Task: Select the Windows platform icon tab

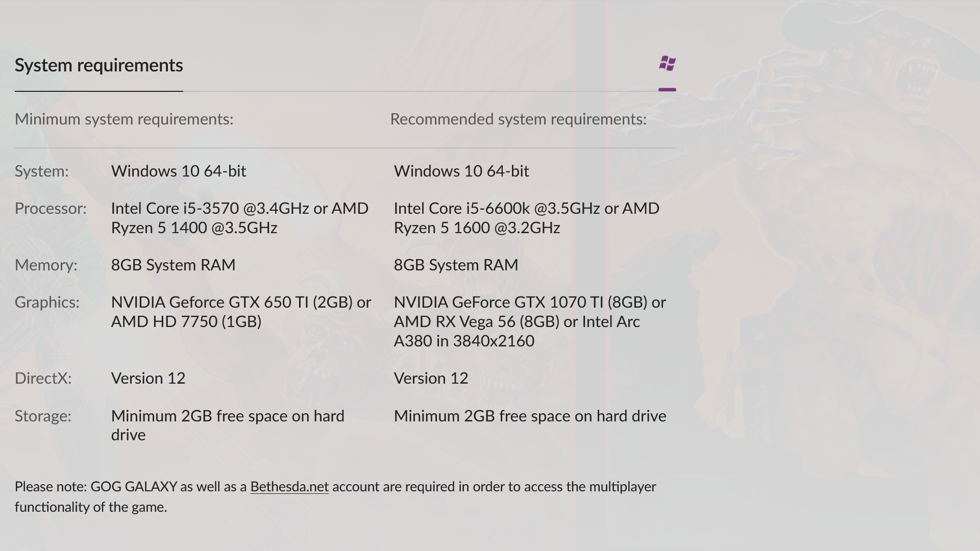Action: (x=667, y=64)
